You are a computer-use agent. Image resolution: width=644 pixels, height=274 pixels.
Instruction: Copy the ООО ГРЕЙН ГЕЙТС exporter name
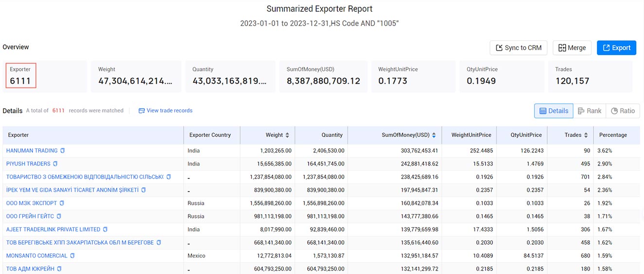click(x=59, y=217)
